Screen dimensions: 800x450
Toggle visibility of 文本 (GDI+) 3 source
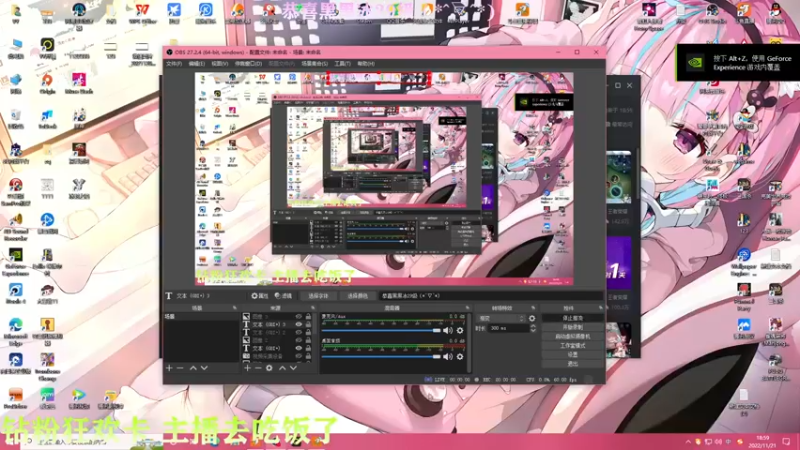(299, 324)
